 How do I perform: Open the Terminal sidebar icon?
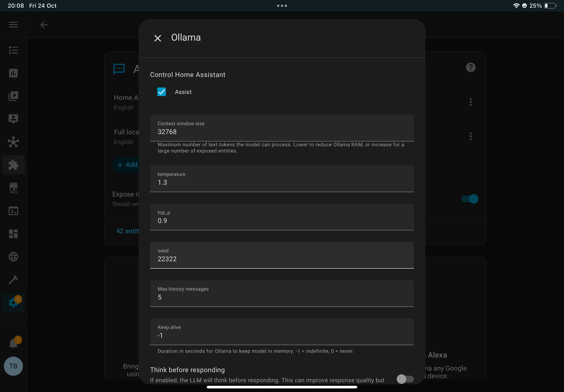(x=13, y=211)
